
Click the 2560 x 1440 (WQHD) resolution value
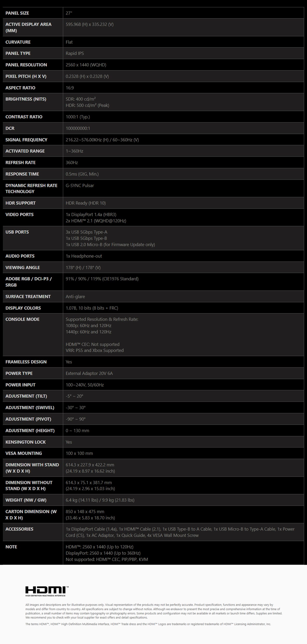[86, 65]
